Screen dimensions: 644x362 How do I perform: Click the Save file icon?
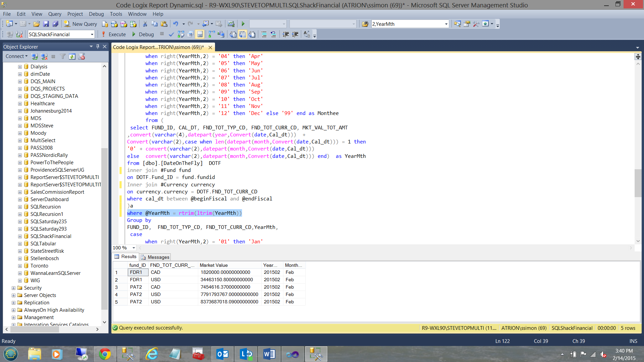tap(46, 24)
